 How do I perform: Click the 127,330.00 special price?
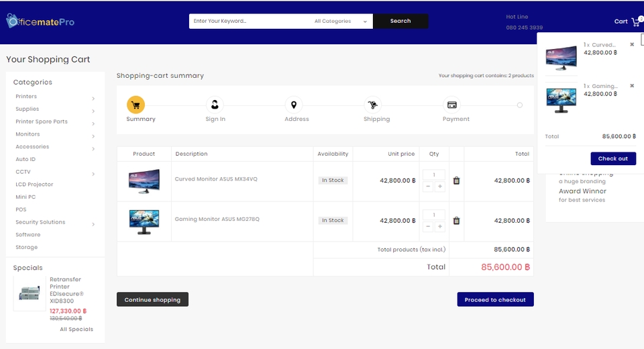pyautogui.click(x=68, y=311)
